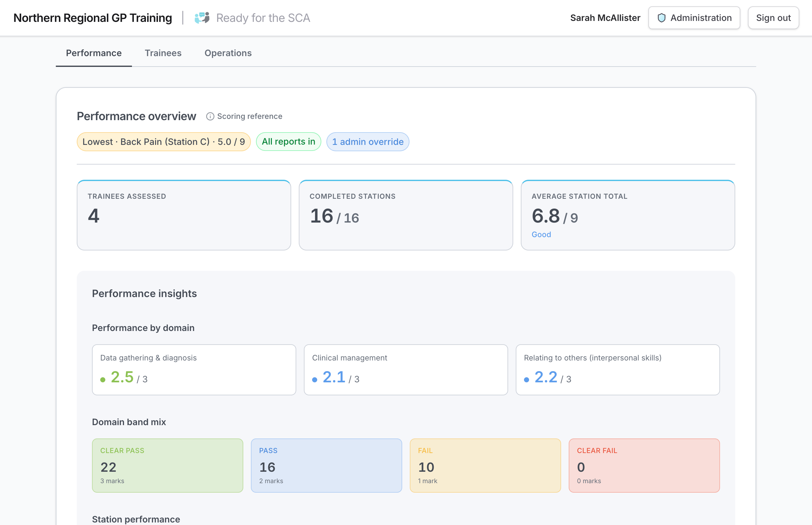Open the Scoring reference link
This screenshot has width=812, height=525.
(249, 117)
